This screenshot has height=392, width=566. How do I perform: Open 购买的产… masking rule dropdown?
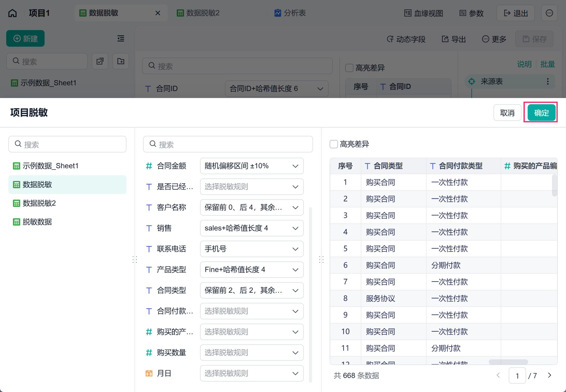pyautogui.click(x=252, y=332)
